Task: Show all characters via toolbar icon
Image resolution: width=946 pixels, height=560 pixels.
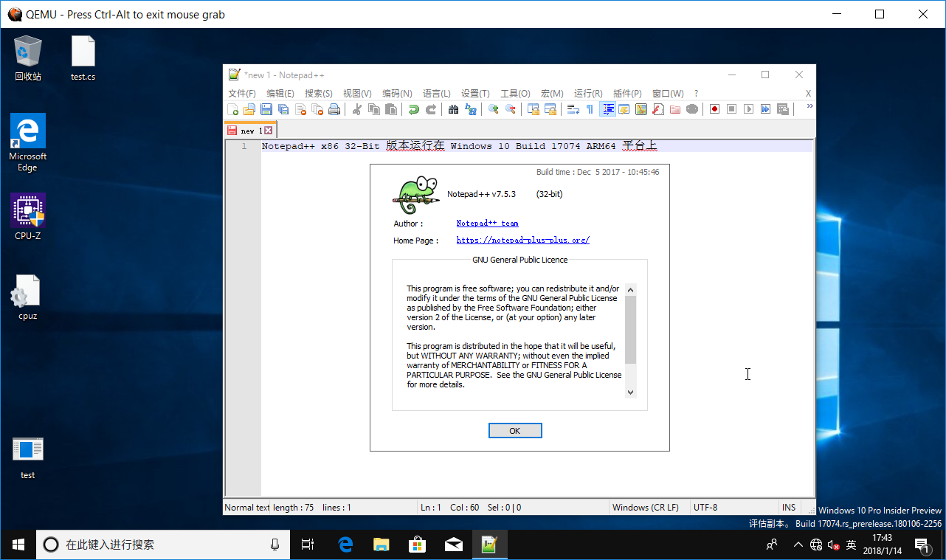Action: point(590,108)
